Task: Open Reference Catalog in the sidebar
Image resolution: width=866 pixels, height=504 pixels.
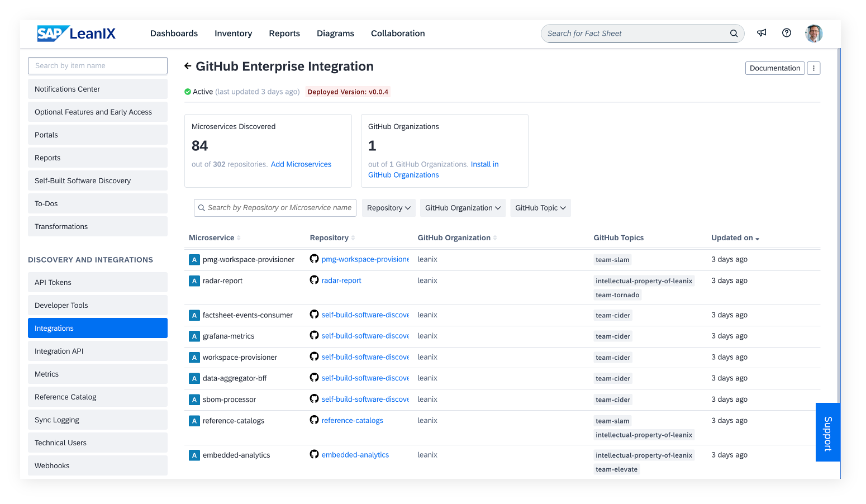Action: tap(98, 397)
